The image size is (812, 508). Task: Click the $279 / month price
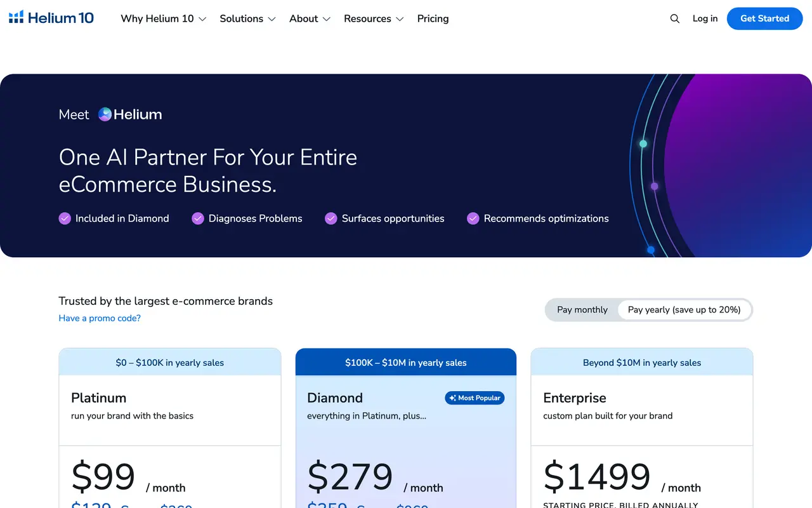click(376, 478)
